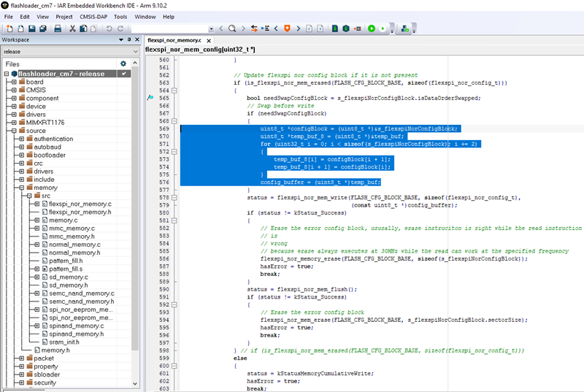The width and height of the screenshot is (584, 392).
Task: Toggle code fold at line 578
Action: [x=174, y=198]
